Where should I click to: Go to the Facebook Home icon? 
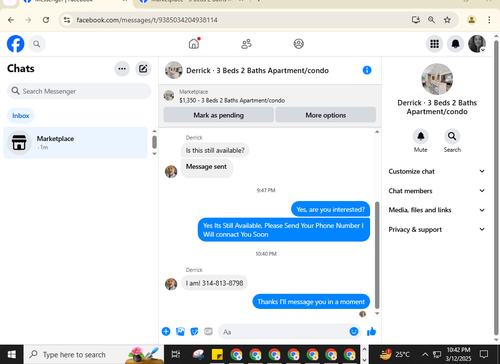pyautogui.click(x=194, y=44)
